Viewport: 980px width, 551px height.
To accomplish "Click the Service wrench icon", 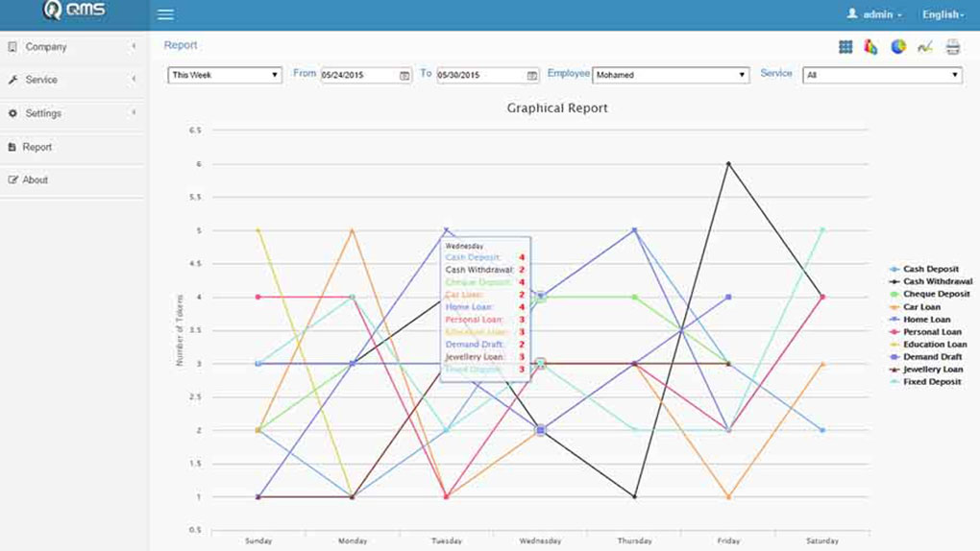I will click(x=12, y=80).
